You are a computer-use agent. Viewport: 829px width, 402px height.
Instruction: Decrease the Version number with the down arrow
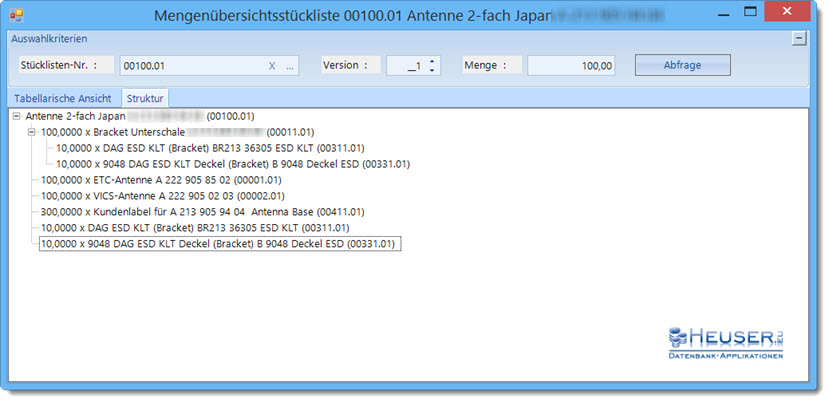431,70
